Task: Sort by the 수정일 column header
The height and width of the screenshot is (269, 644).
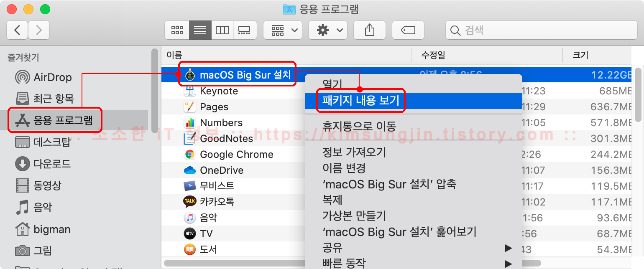Action: [x=487, y=55]
